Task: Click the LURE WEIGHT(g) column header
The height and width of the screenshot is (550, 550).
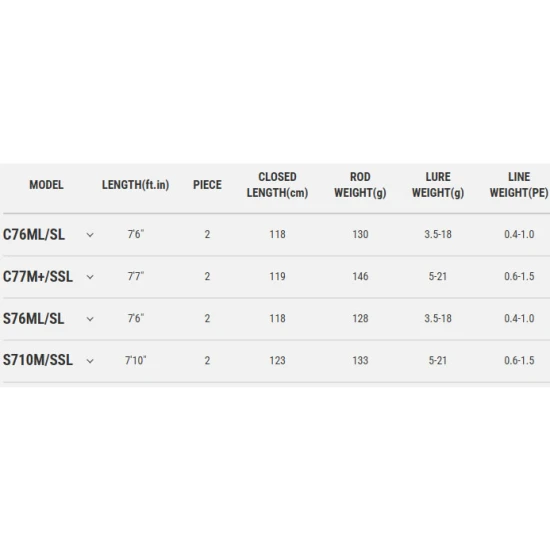Action: click(438, 185)
